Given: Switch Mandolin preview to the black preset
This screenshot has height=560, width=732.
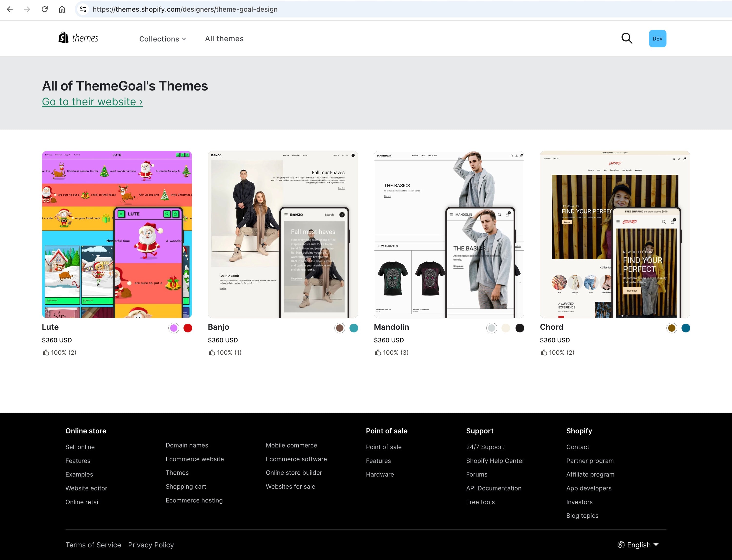Looking at the screenshot, I should [x=520, y=328].
